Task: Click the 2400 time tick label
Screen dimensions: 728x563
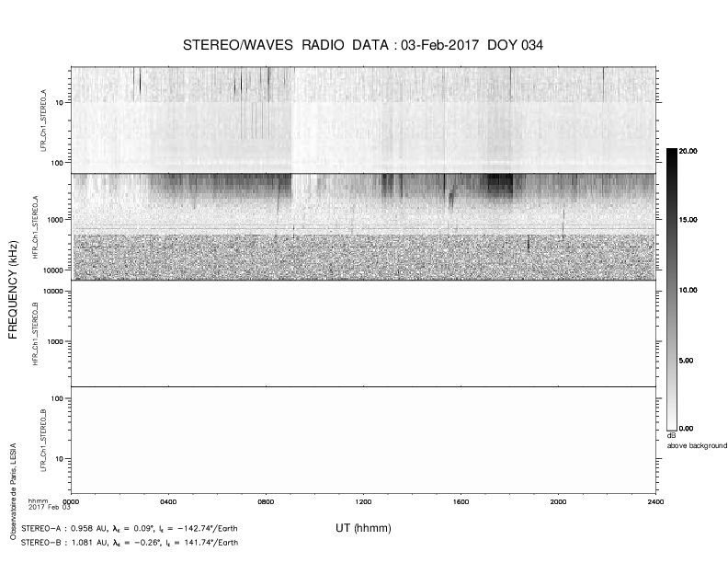Action: [655, 501]
